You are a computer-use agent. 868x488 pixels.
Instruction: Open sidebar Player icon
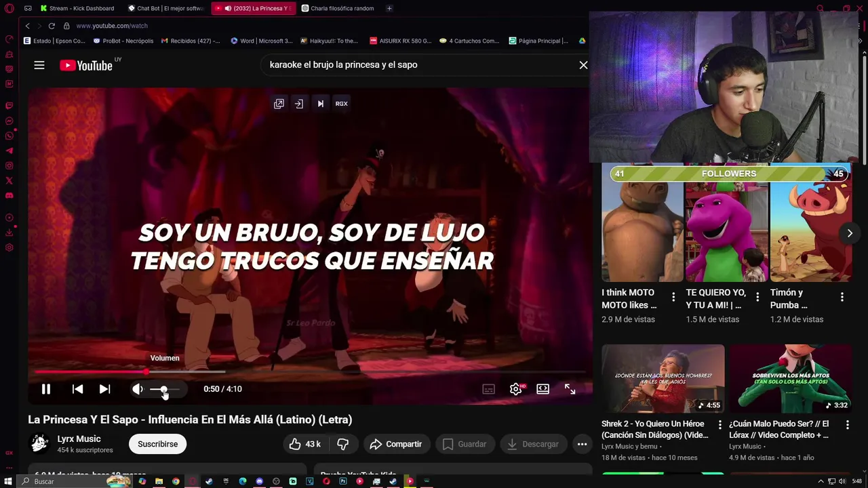click(x=9, y=218)
